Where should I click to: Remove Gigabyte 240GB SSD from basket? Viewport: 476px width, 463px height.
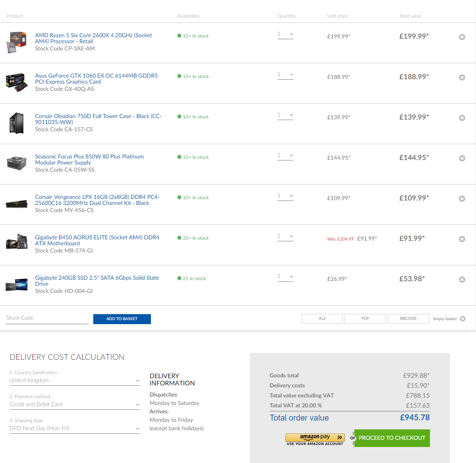pos(462,279)
